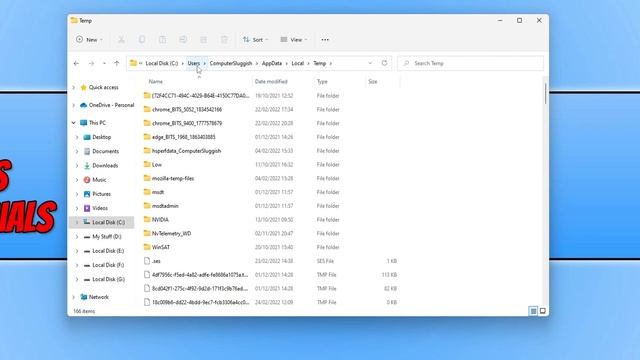640x360 pixels.
Task: Open Music in navigation pane
Action: point(95,180)
